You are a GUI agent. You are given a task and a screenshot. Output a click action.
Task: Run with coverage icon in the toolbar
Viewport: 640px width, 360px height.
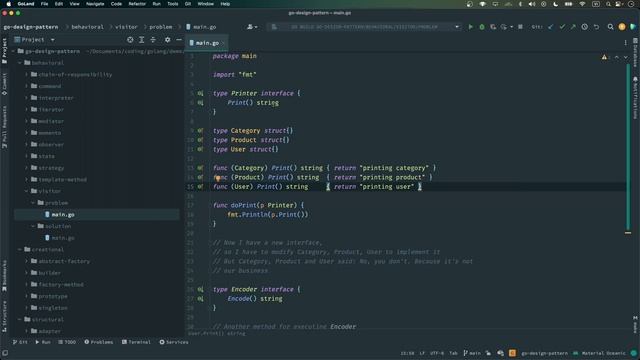coord(493,27)
